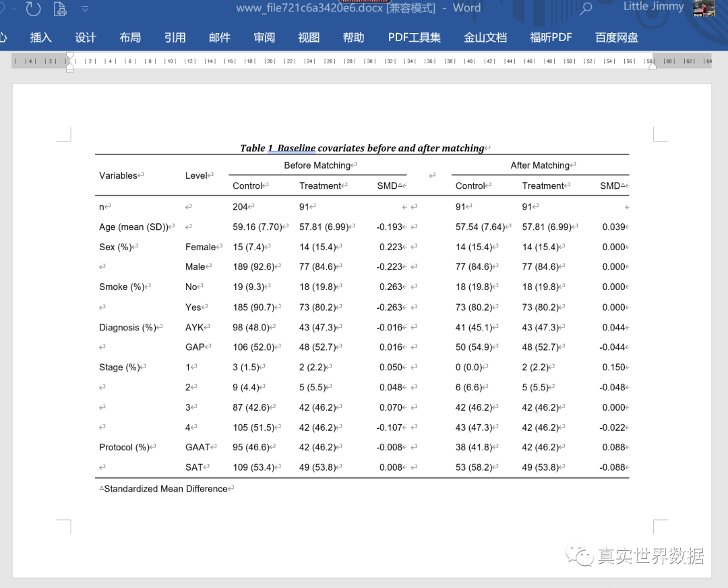Click the cell '57.54 (7.64)'

pos(480,227)
